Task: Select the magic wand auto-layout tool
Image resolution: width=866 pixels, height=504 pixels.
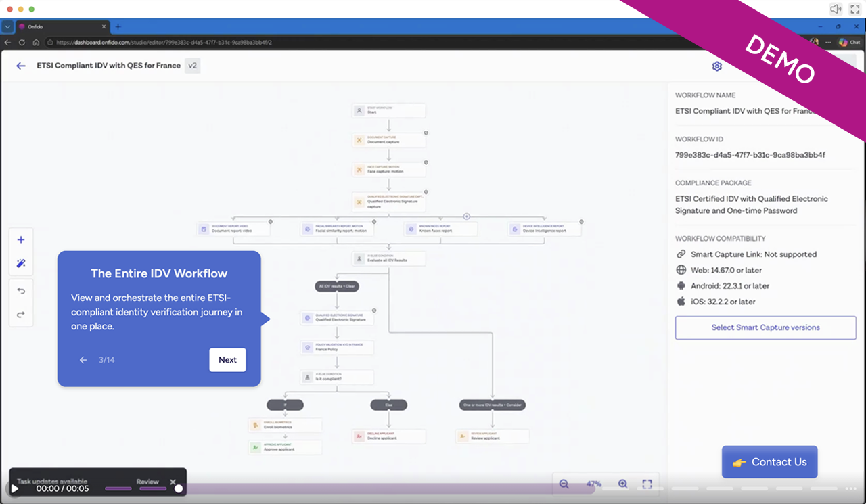Action: [21, 263]
